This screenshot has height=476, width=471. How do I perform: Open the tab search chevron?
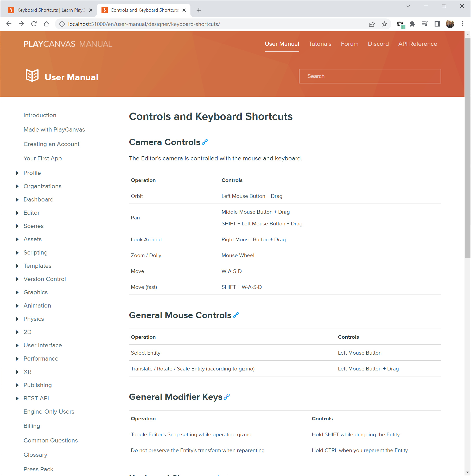(408, 6)
